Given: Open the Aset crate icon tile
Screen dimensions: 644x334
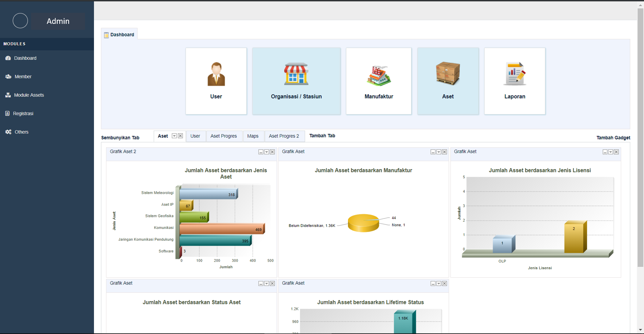Looking at the screenshot, I should [x=448, y=74].
